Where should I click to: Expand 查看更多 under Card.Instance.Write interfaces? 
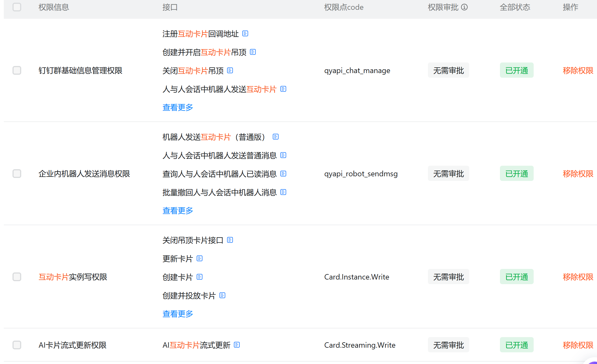coord(178,314)
